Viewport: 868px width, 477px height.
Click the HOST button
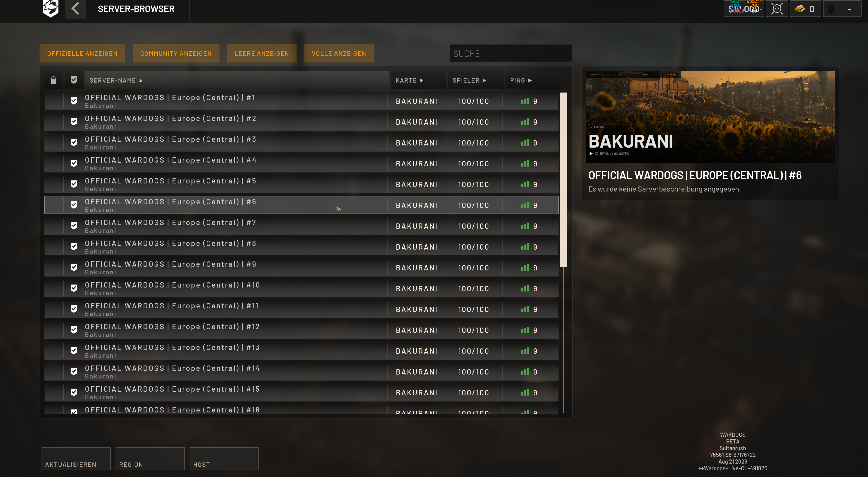click(225, 459)
